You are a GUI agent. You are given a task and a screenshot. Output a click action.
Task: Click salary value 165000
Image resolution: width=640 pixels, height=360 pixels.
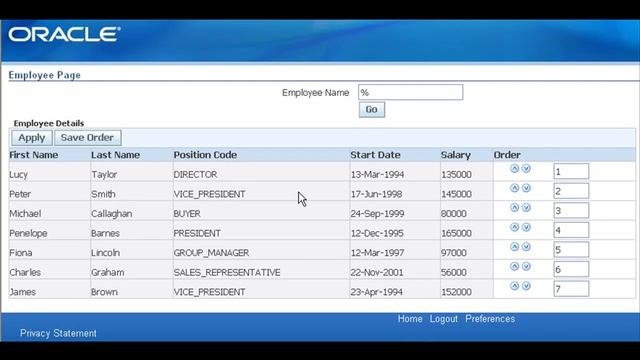[456, 233]
